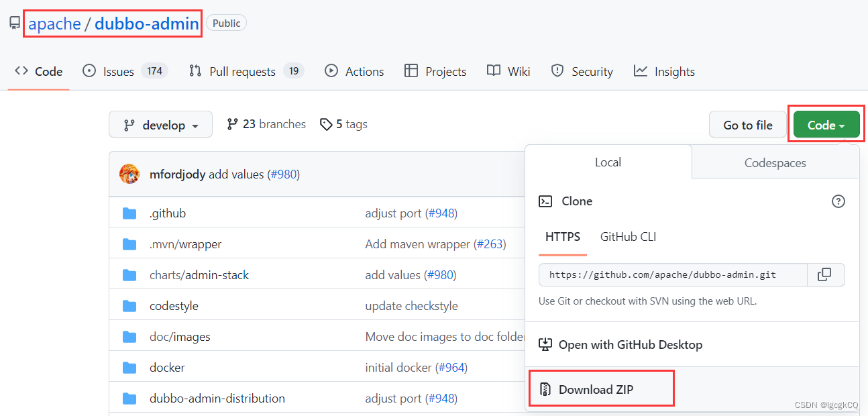Go to the Actions tab
This screenshot has width=868, height=416.
coord(354,71)
